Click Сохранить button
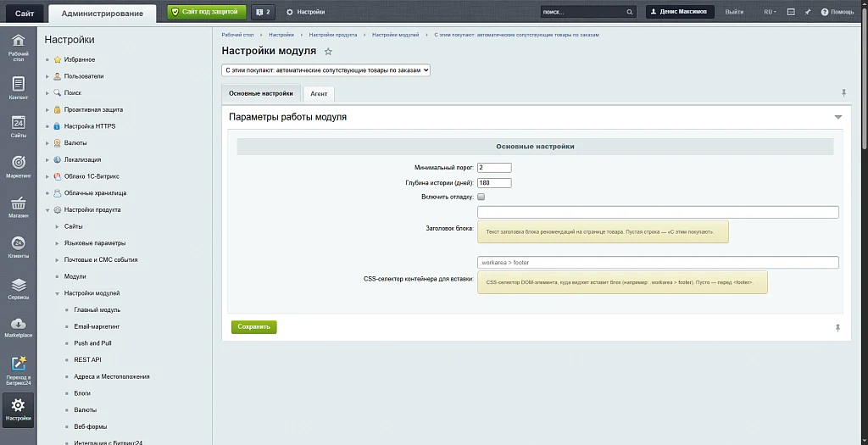The image size is (868, 445). click(254, 326)
